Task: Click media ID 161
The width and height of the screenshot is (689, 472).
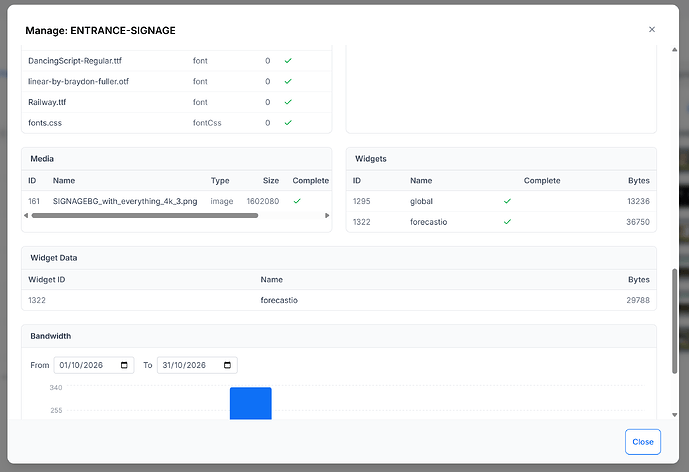Action: (x=34, y=201)
